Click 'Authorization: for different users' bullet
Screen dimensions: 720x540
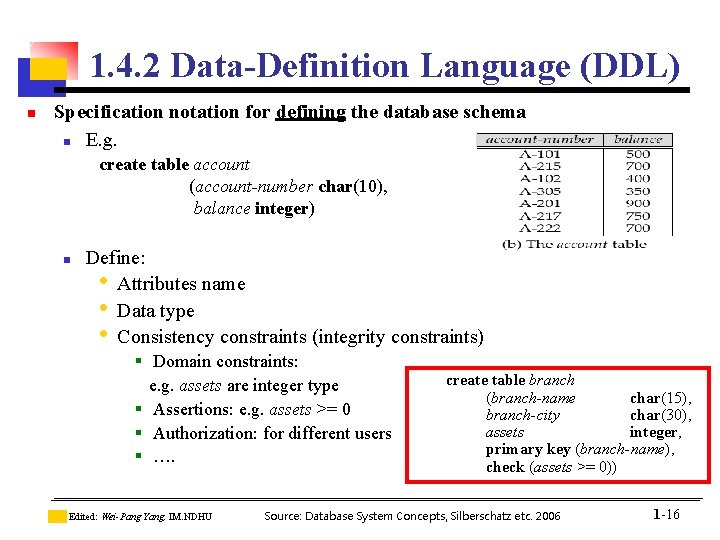click(x=272, y=433)
